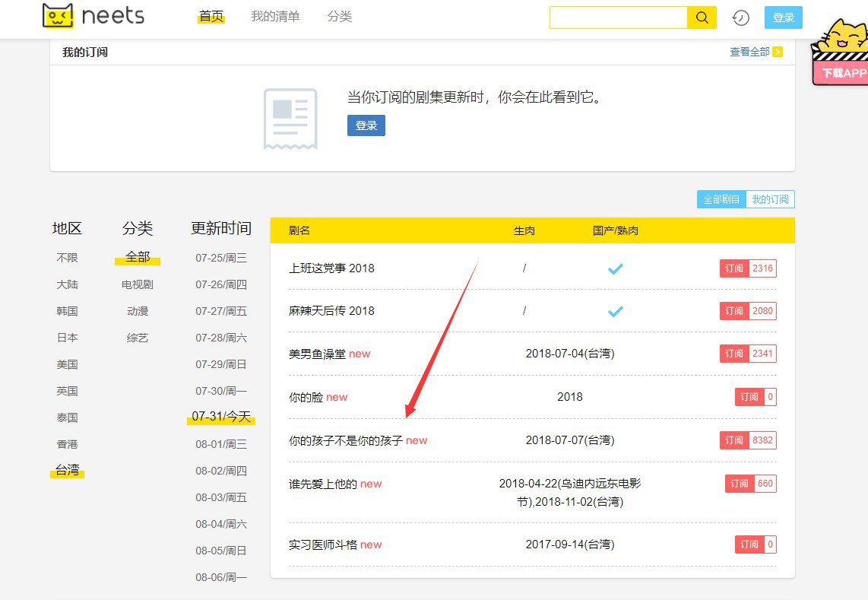This screenshot has height=600, width=868.
Task: Click the yellow search magnifier button
Action: click(702, 17)
